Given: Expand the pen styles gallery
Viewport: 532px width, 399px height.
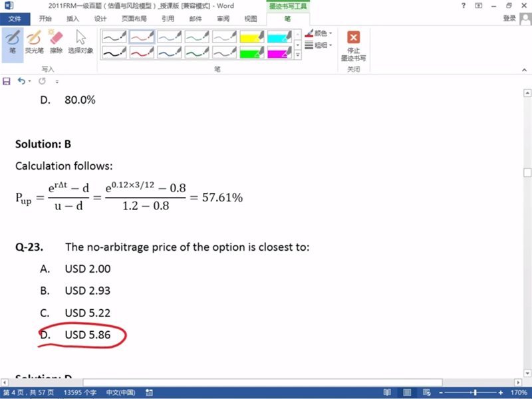Looking at the screenshot, I should point(297,55).
